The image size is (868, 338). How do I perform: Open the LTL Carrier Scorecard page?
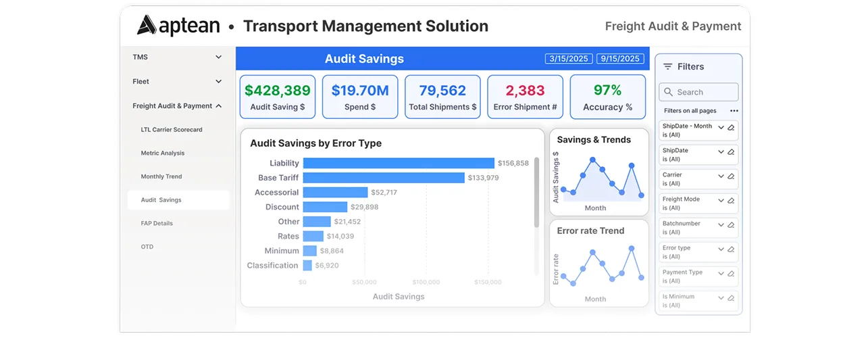click(x=172, y=130)
